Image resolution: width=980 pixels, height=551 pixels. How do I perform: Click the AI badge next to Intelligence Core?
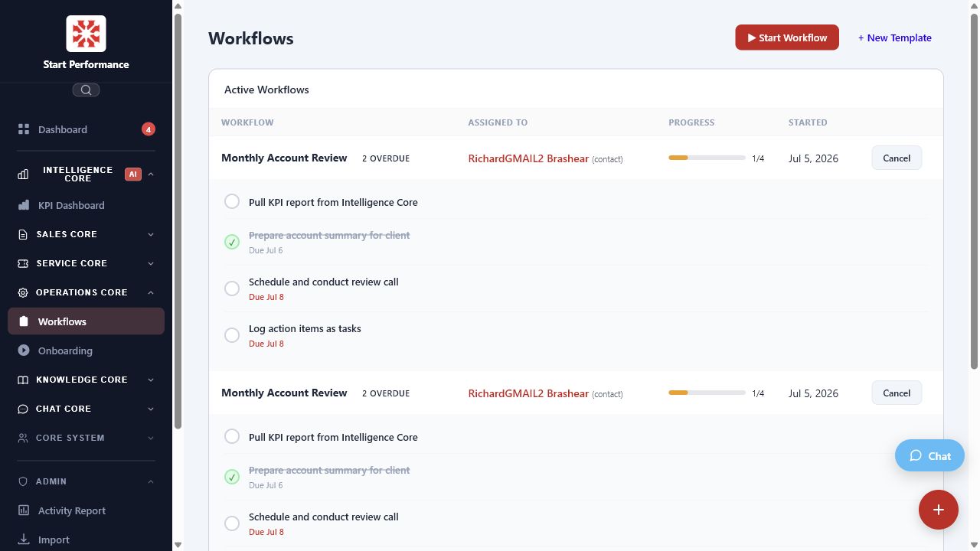click(133, 174)
